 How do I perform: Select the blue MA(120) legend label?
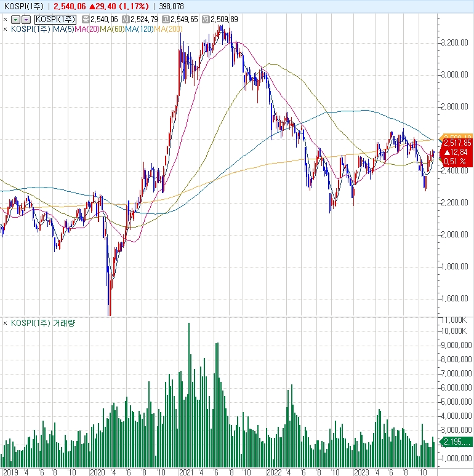(139, 29)
